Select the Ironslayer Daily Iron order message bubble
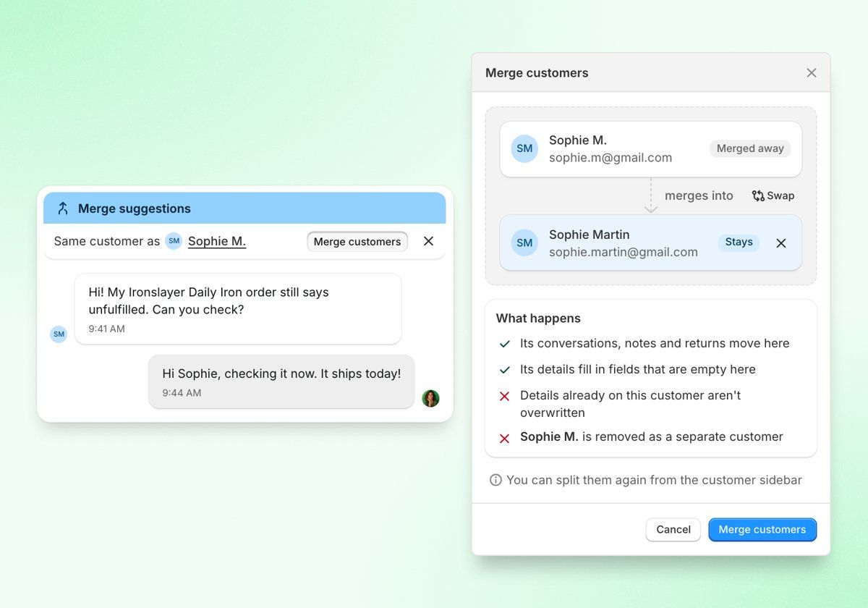This screenshot has width=868, height=608. tap(238, 309)
